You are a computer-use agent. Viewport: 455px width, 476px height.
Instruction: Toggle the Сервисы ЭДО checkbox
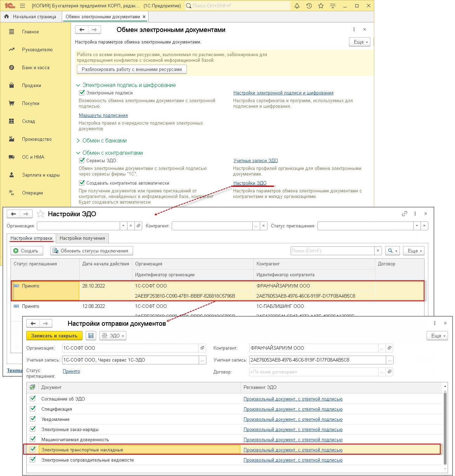click(82, 160)
